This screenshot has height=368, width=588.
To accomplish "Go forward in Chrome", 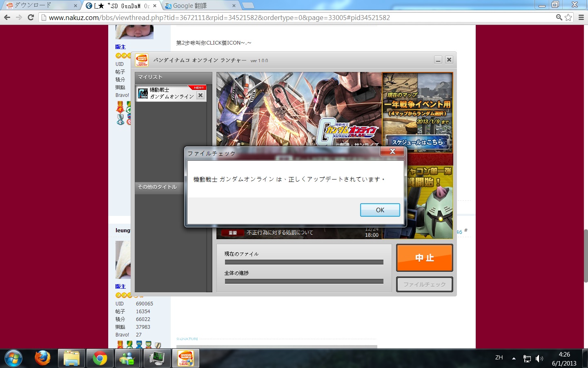I will (19, 17).
